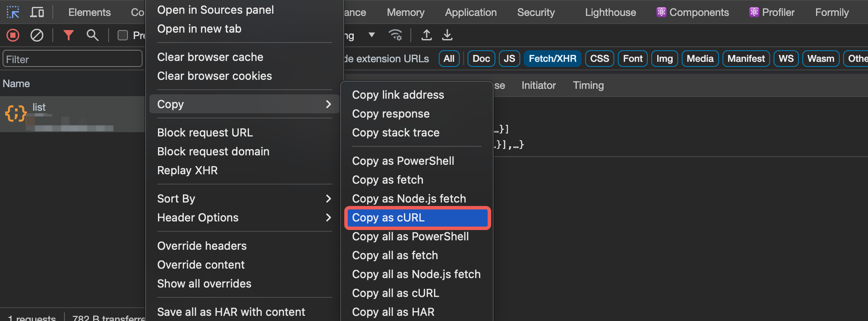Viewport: 868px width, 321px height.
Task: Select Copy as cURL
Action: (417, 218)
